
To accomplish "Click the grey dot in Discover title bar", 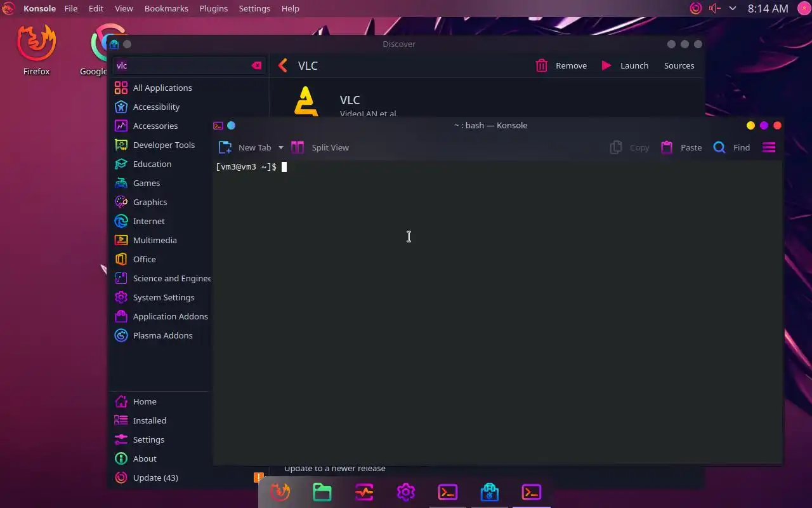I will click(x=127, y=44).
